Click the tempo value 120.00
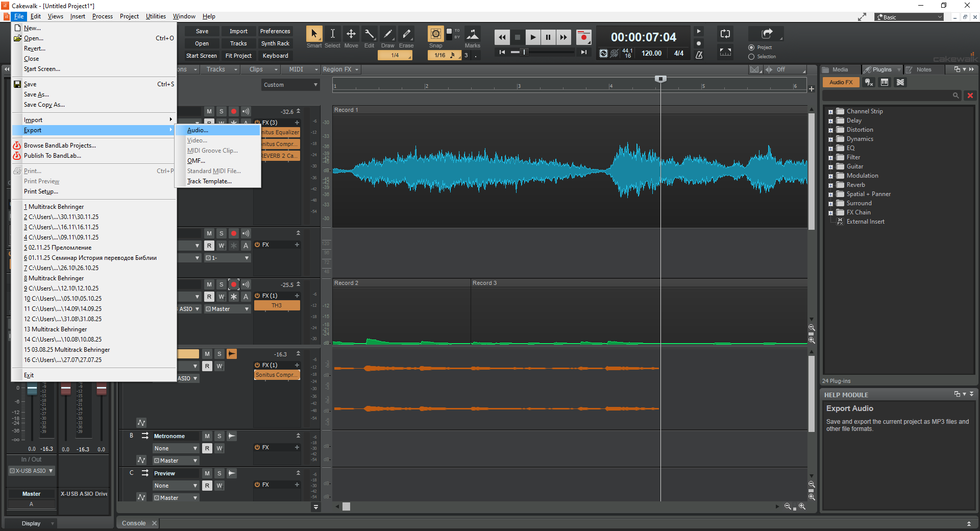Viewport: 980px width, 531px height. coord(651,53)
